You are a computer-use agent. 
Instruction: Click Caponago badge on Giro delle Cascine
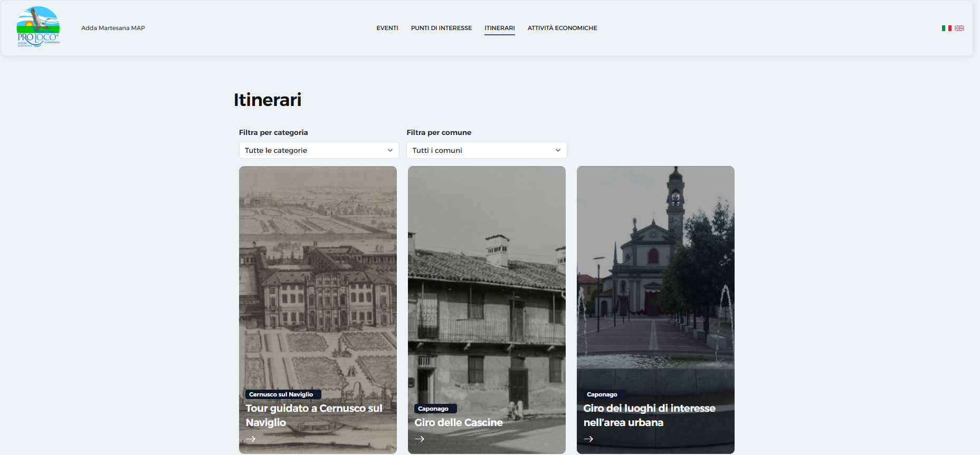(x=433, y=409)
